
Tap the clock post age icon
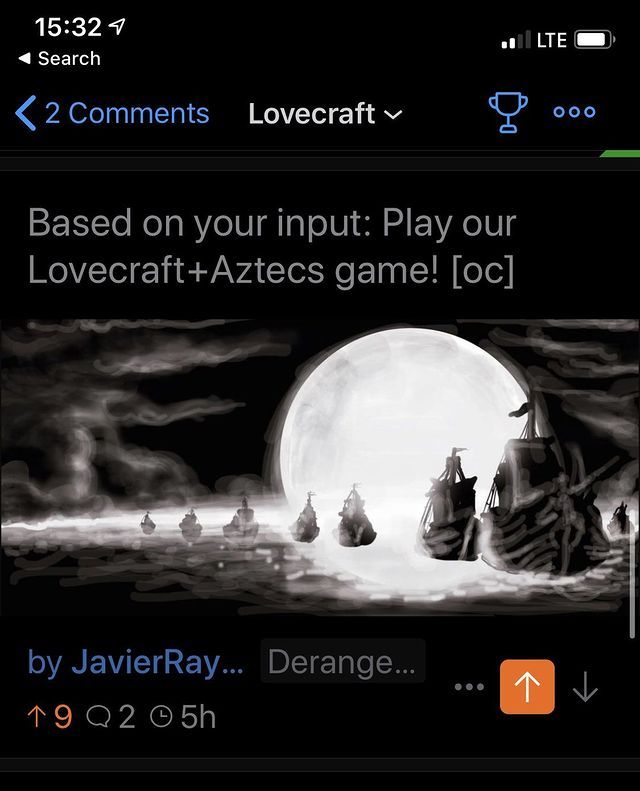click(x=161, y=717)
